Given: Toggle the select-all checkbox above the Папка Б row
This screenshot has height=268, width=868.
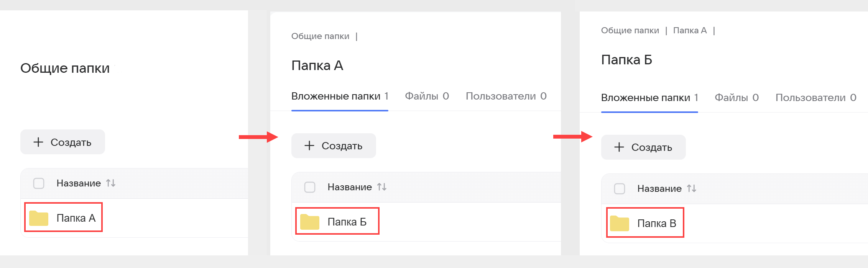Looking at the screenshot, I should pos(310,187).
